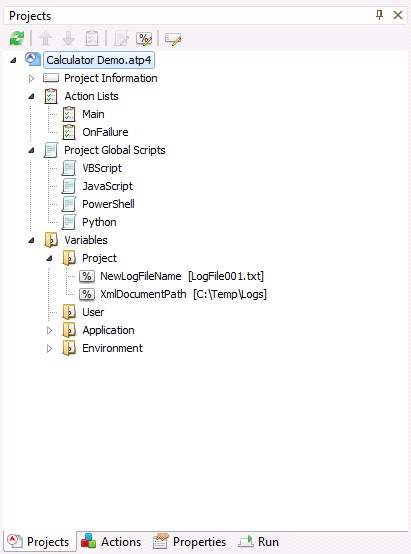Open the PowerShell global script item
This screenshot has width=411, height=554.
coord(108,204)
